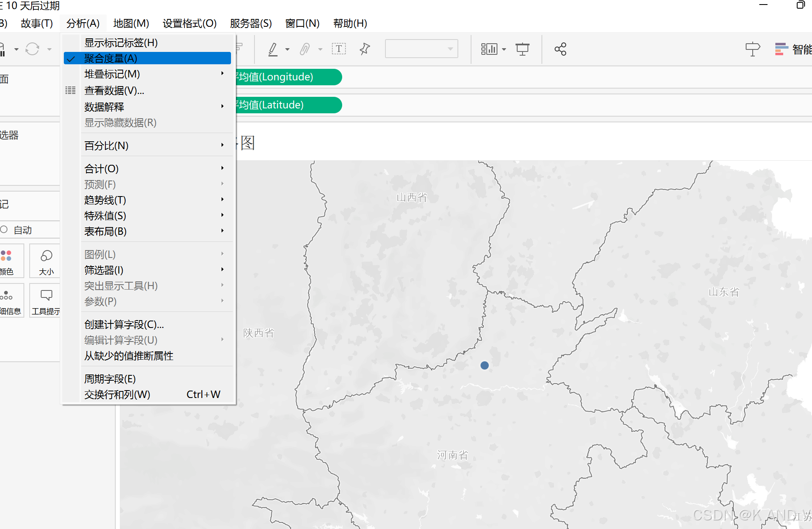The image size is (812, 529).
Task: Toggle 显示标记标签(H) menu option
Action: coord(121,42)
